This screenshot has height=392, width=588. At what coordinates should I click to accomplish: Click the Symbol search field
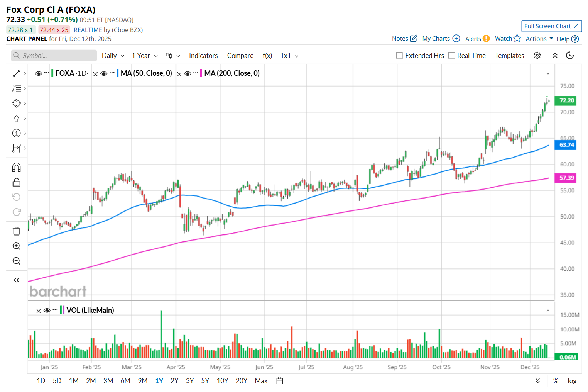(54, 56)
